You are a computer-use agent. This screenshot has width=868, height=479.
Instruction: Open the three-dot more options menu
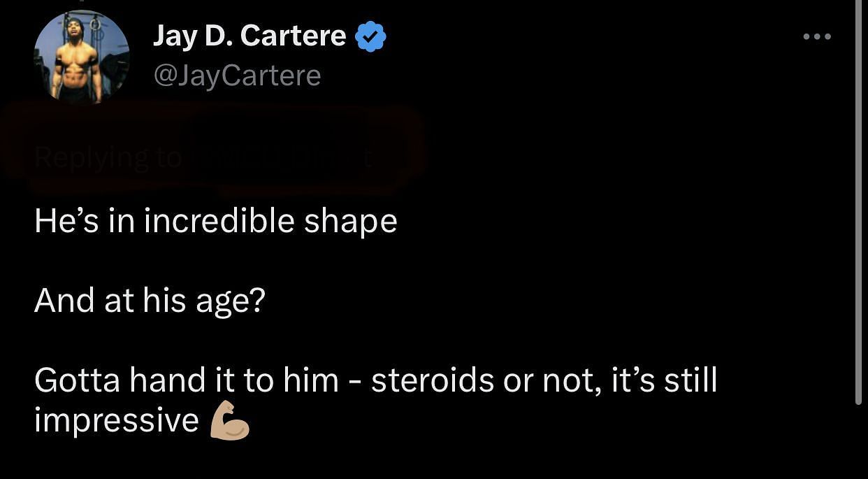[816, 36]
